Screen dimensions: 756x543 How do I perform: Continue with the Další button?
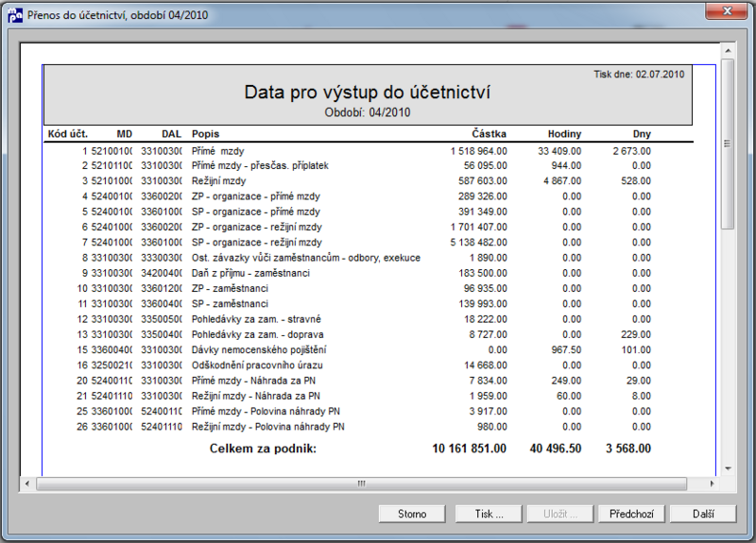tap(703, 514)
